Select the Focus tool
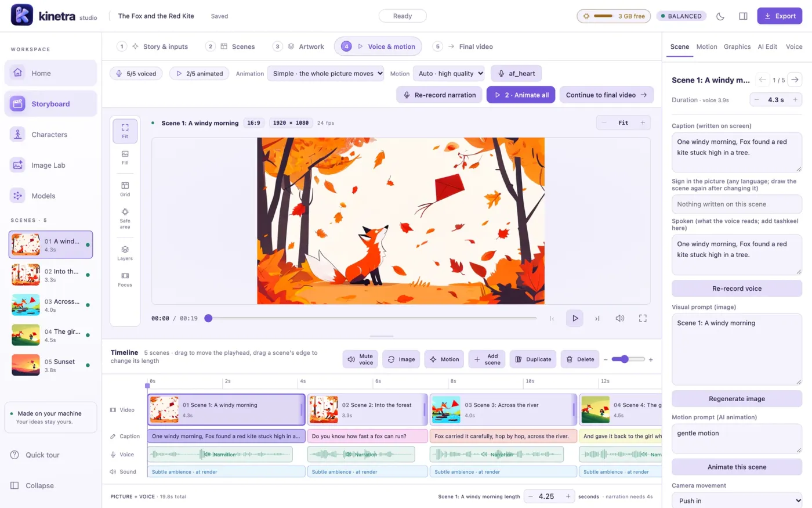The height and width of the screenshot is (508, 812). click(x=125, y=279)
